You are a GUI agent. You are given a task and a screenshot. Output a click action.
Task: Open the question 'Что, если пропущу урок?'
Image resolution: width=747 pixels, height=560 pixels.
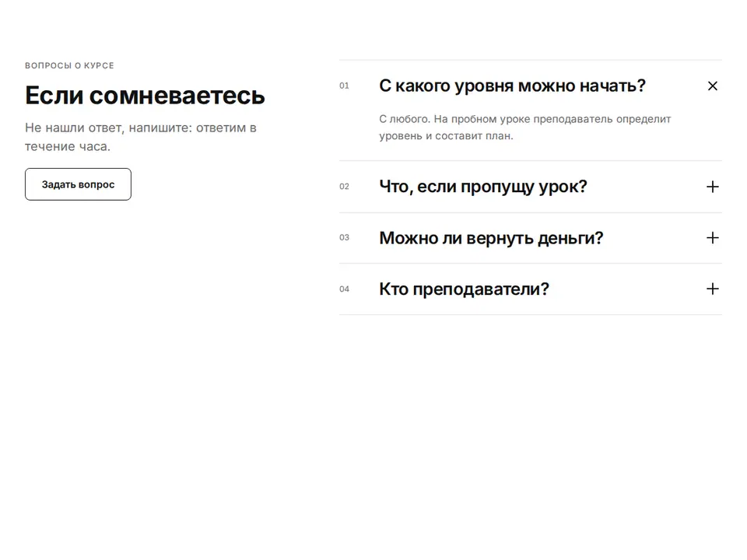pyautogui.click(x=483, y=187)
